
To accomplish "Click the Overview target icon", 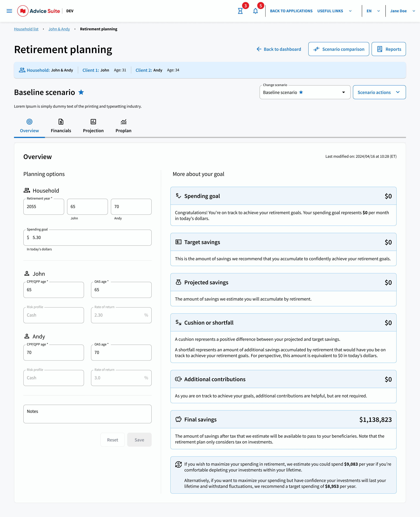I will (29, 122).
